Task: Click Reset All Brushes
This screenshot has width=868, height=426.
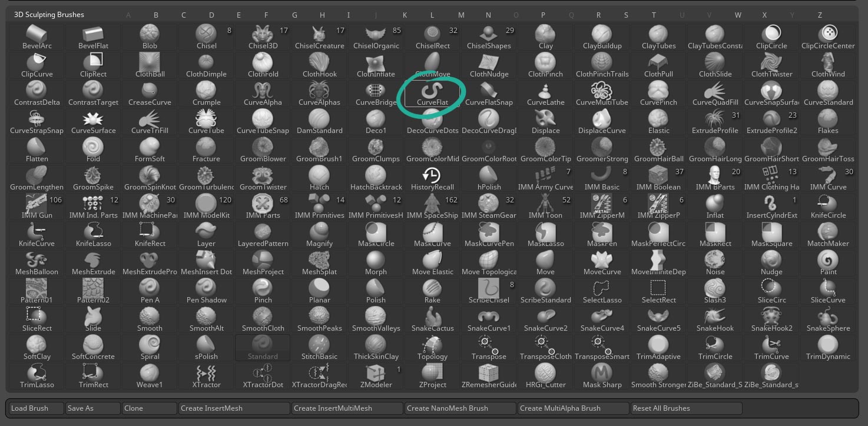Action: [687, 408]
